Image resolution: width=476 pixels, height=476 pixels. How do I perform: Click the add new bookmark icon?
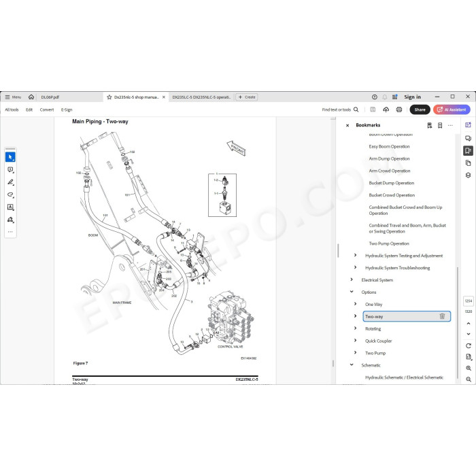440,125
